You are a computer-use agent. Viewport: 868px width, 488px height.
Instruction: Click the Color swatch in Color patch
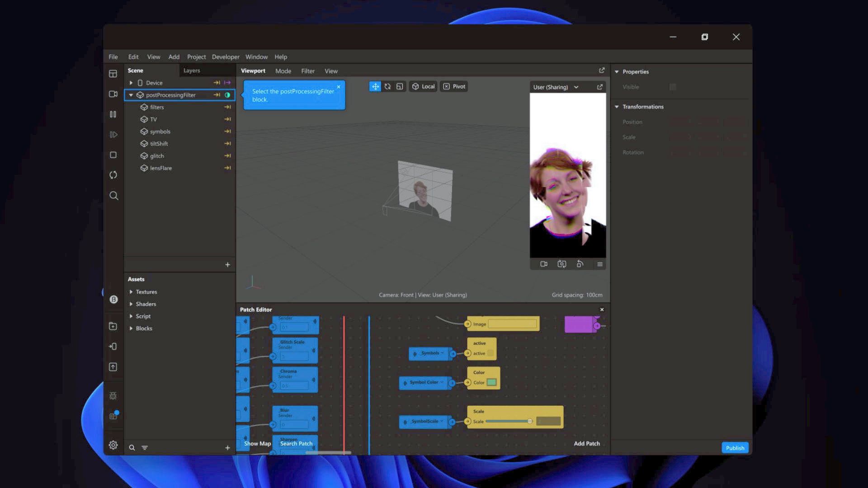[491, 382]
